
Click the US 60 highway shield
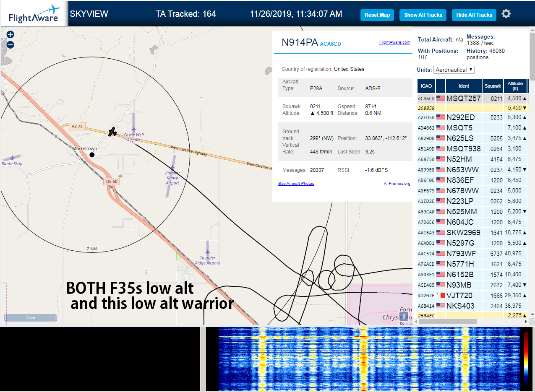(112, 182)
